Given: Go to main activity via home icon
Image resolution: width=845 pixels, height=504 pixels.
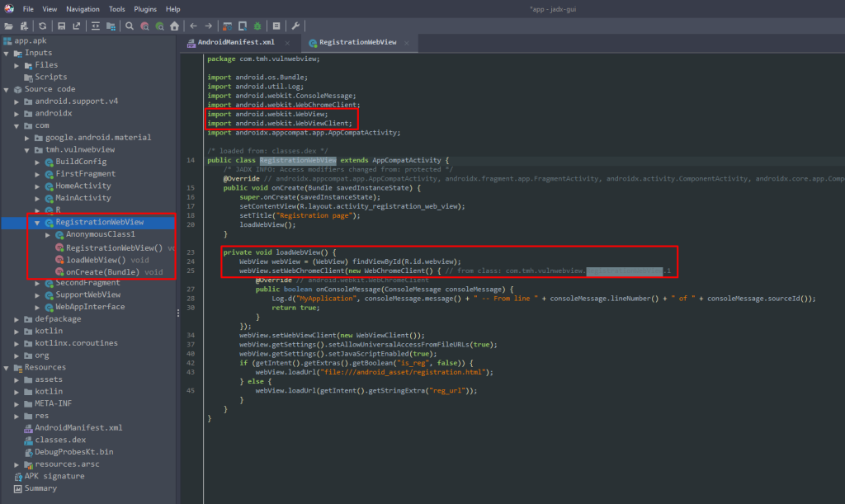Looking at the screenshot, I should (175, 26).
